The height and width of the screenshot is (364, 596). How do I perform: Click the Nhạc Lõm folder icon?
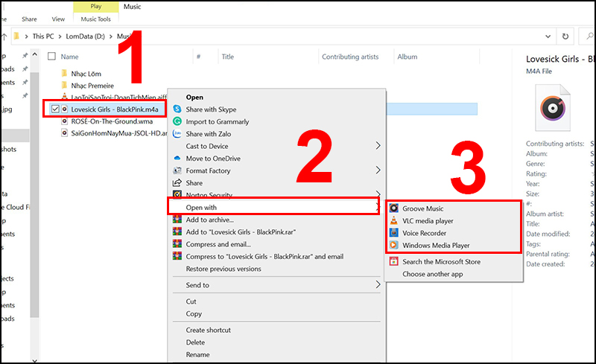pos(64,73)
